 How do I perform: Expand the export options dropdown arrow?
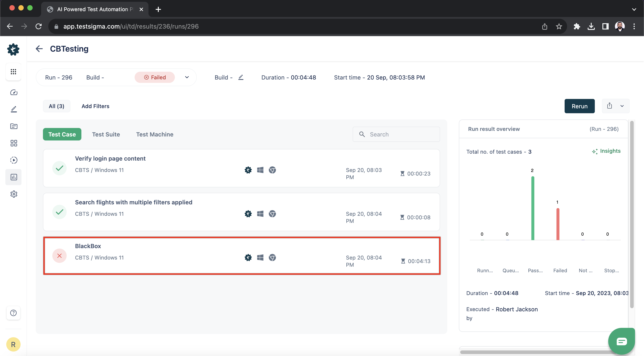point(622,106)
